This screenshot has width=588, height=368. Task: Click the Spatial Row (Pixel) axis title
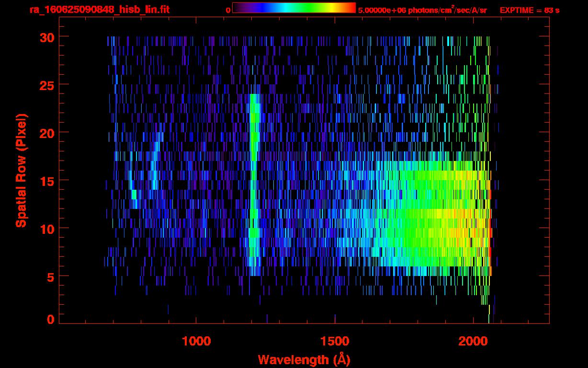click(x=21, y=170)
